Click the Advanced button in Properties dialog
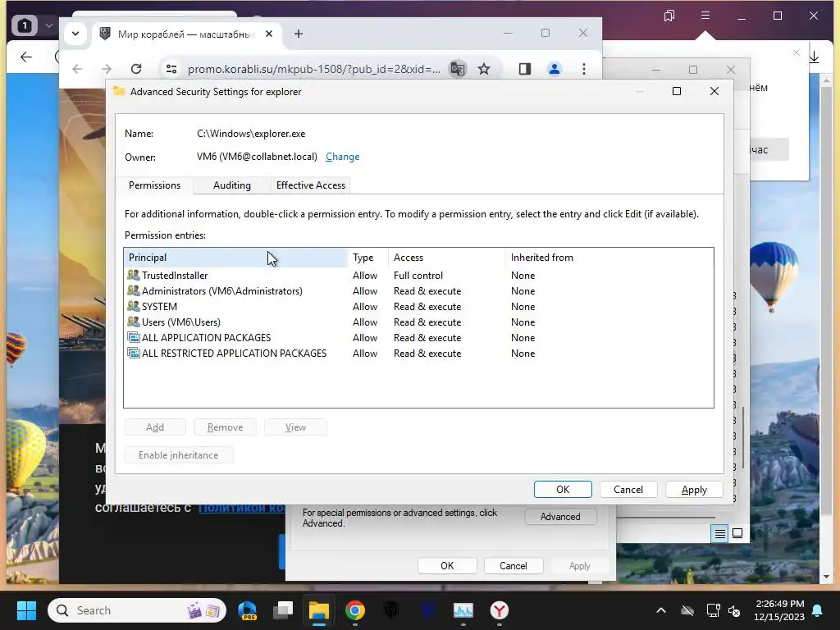 (x=559, y=517)
